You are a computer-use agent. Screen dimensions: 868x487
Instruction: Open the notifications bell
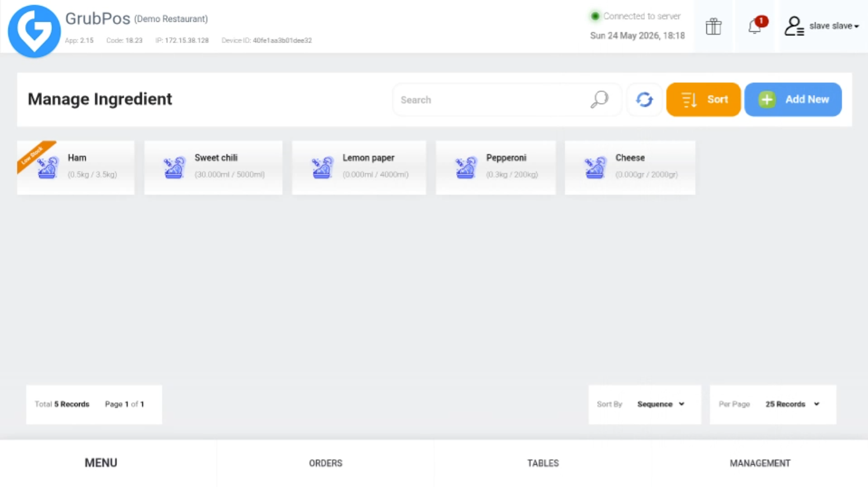pos(755,26)
